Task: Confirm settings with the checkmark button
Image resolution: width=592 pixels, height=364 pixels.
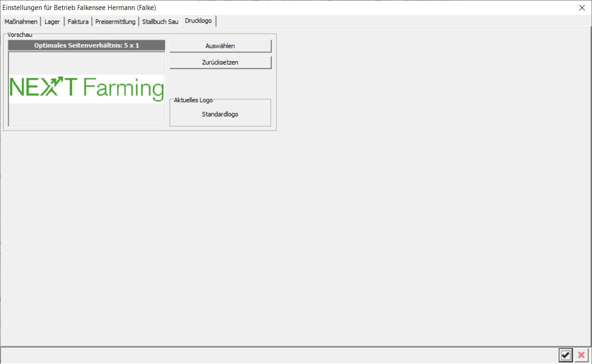Action: tap(565, 355)
